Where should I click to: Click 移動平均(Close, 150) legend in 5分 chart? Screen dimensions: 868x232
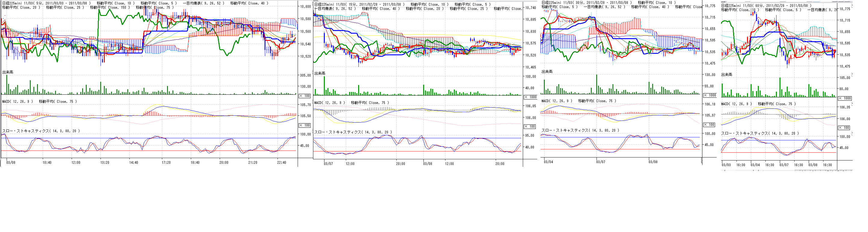coord(110,8)
